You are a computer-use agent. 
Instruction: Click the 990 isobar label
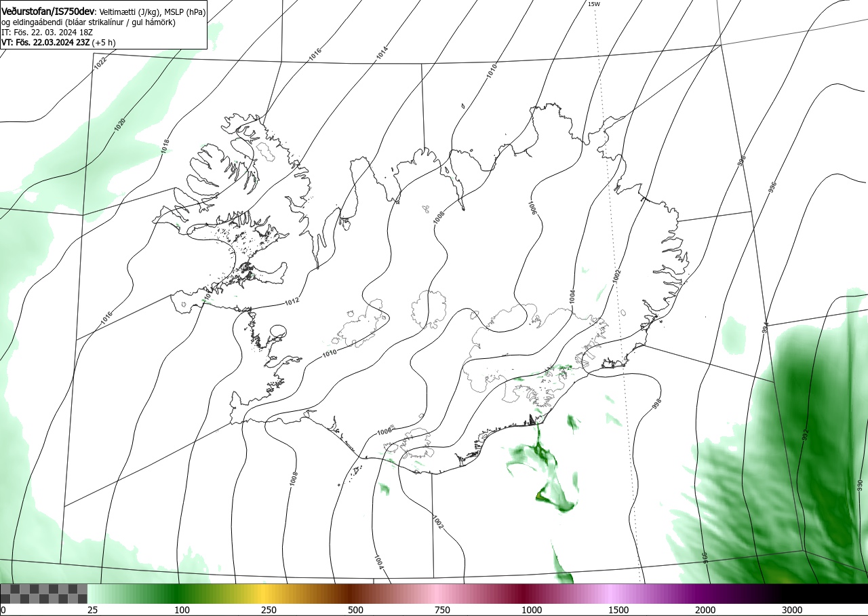[860, 485]
